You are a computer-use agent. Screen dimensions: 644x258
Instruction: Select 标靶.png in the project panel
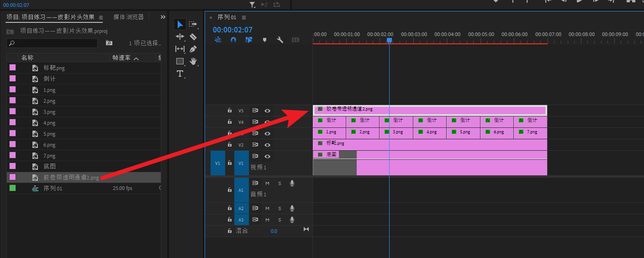(54, 68)
